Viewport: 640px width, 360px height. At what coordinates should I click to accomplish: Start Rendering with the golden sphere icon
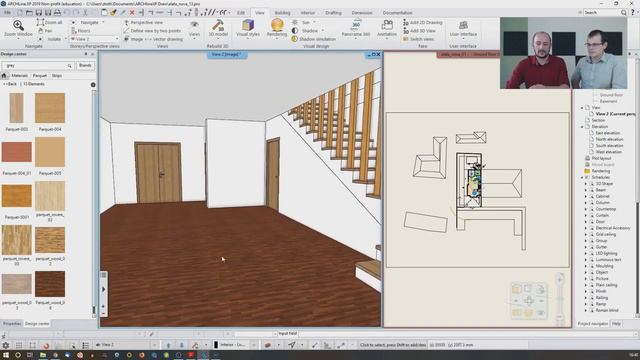click(277, 29)
